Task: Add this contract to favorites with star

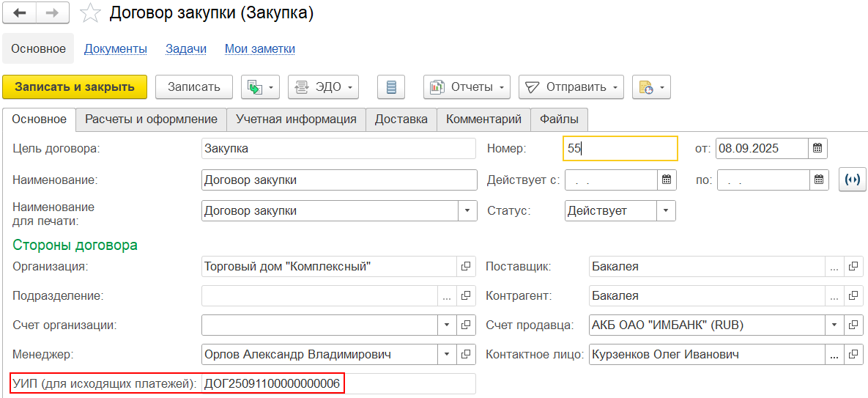Action: [x=90, y=13]
